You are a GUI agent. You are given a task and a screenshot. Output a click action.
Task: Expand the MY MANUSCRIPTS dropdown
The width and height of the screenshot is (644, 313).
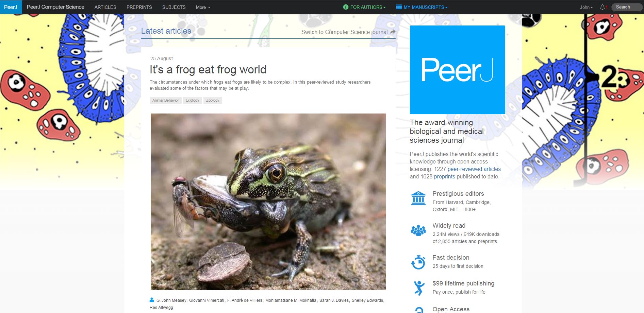coord(425,7)
